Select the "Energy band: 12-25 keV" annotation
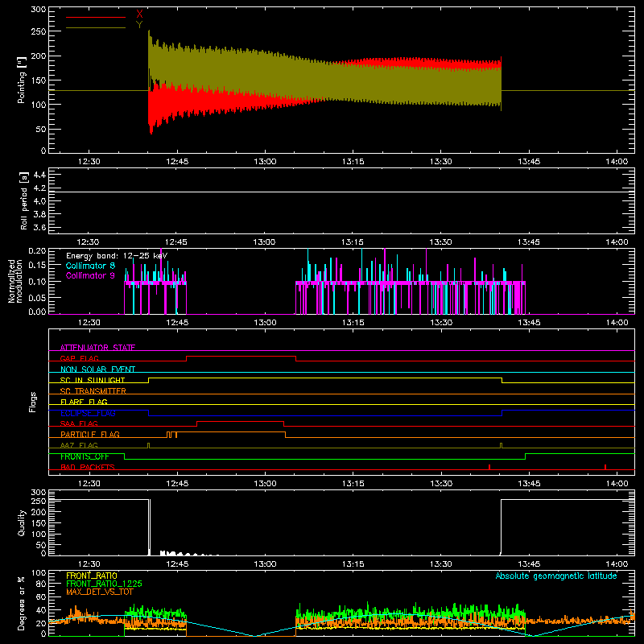Image resolution: width=644 pixels, height=644 pixels. 117,256
